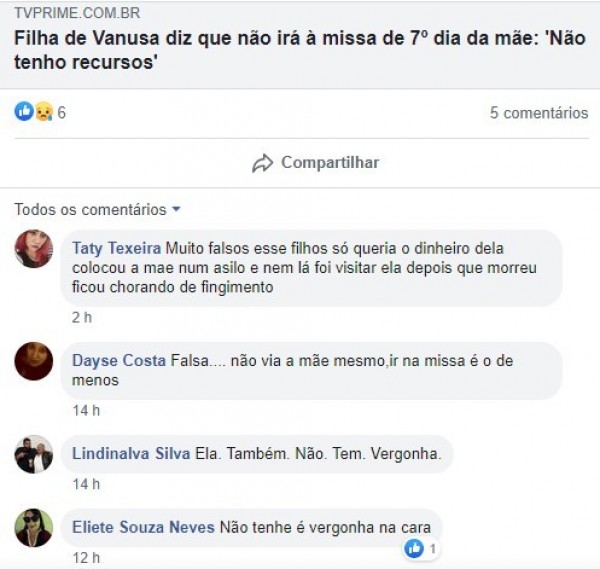Open Eliete Souza Neves's profile name link
This screenshot has height=569, width=600.
144,526
